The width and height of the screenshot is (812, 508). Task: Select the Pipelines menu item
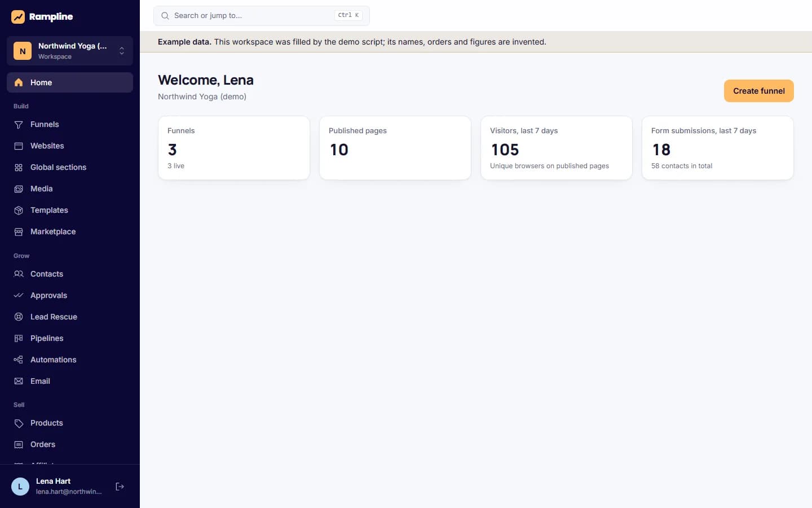pyautogui.click(x=70, y=338)
